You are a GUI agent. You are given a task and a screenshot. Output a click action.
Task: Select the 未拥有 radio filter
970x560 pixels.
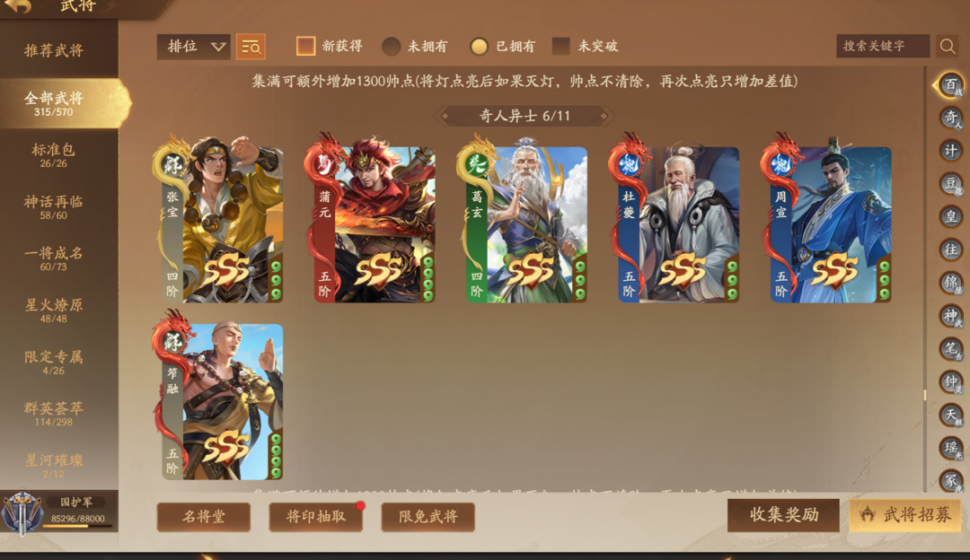point(391,47)
